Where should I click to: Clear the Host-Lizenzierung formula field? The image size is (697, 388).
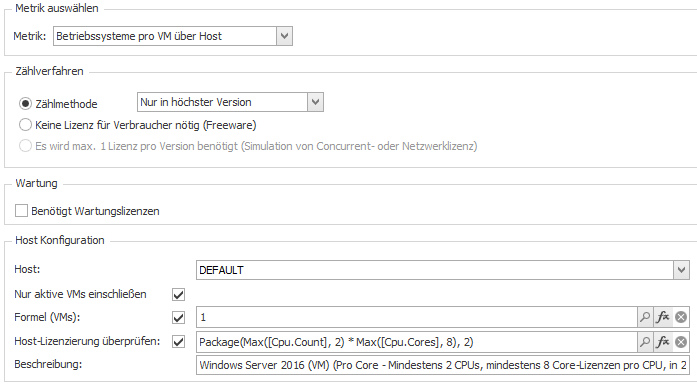tap(681, 342)
